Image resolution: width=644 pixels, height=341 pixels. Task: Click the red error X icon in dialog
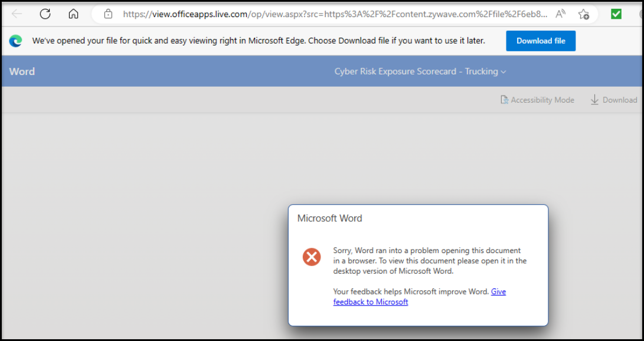point(312,257)
